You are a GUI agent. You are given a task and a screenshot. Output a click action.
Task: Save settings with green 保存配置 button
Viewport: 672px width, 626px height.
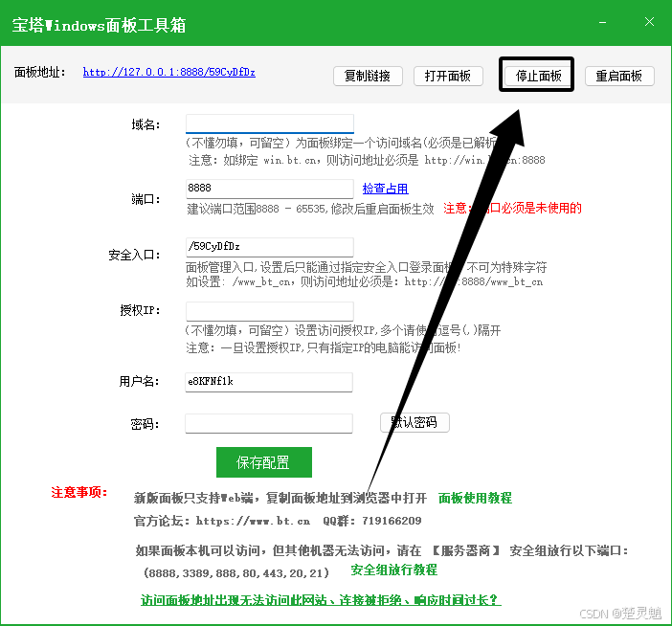pyautogui.click(x=264, y=462)
